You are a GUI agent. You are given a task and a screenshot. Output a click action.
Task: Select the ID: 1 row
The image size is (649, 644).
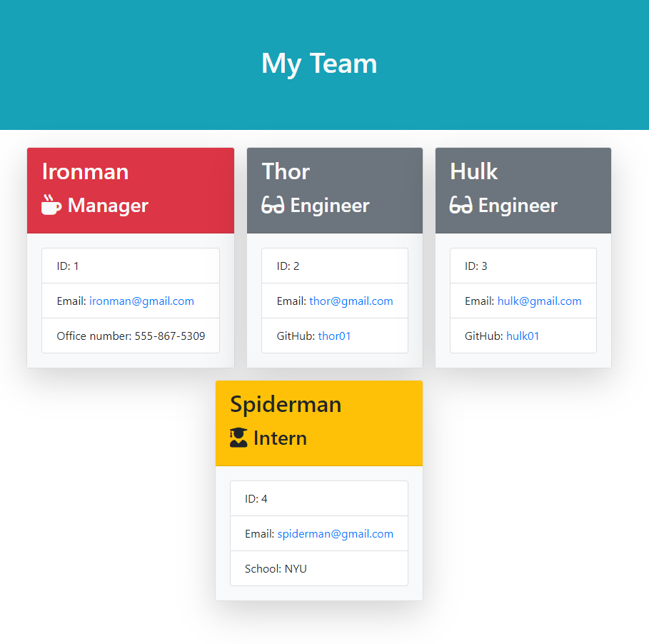pos(131,266)
